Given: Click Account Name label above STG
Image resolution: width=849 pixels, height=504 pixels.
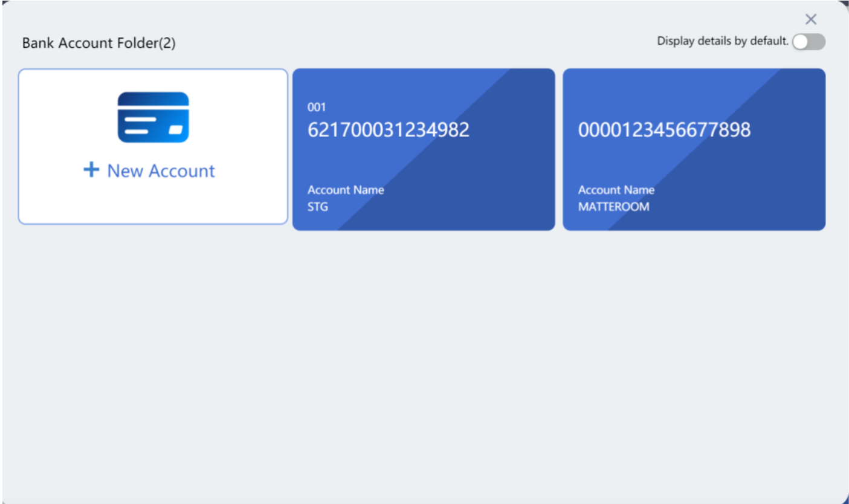Looking at the screenshot, I should 346,190.
